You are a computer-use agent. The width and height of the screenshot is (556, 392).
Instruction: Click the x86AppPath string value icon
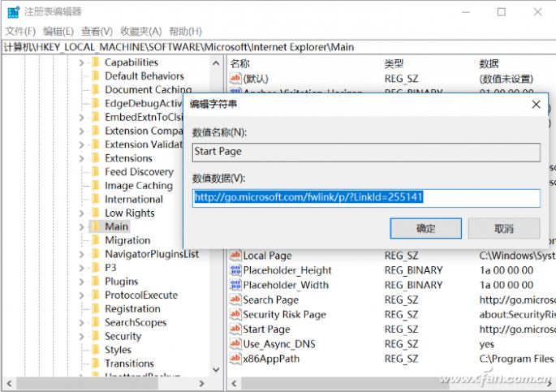coord(235,359)
